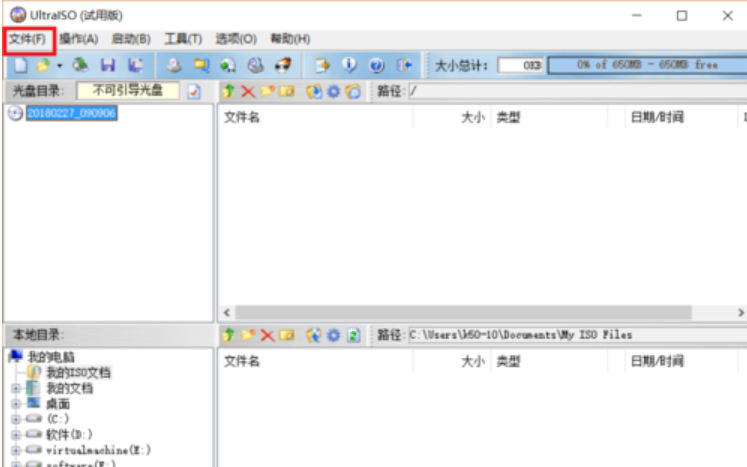Open the 文件(F) menu
Screen dimensions: 747x467
(27, 39)
